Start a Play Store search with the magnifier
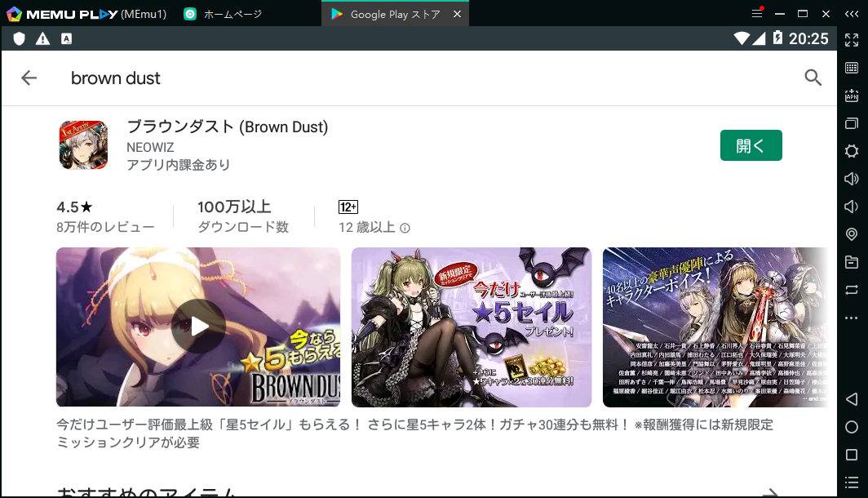Screen dimensions: 868x498 (813, 78)
